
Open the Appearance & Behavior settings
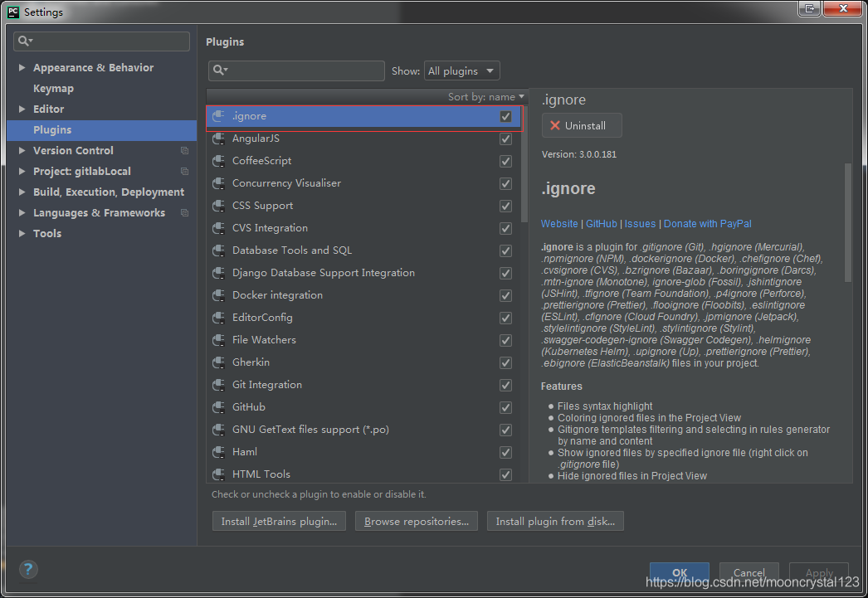pos(93,67)
